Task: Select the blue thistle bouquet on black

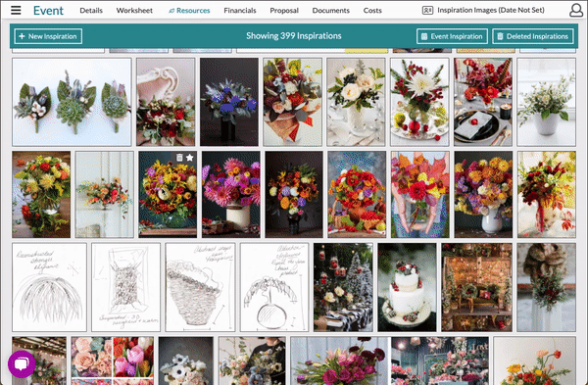Action: 229,102
